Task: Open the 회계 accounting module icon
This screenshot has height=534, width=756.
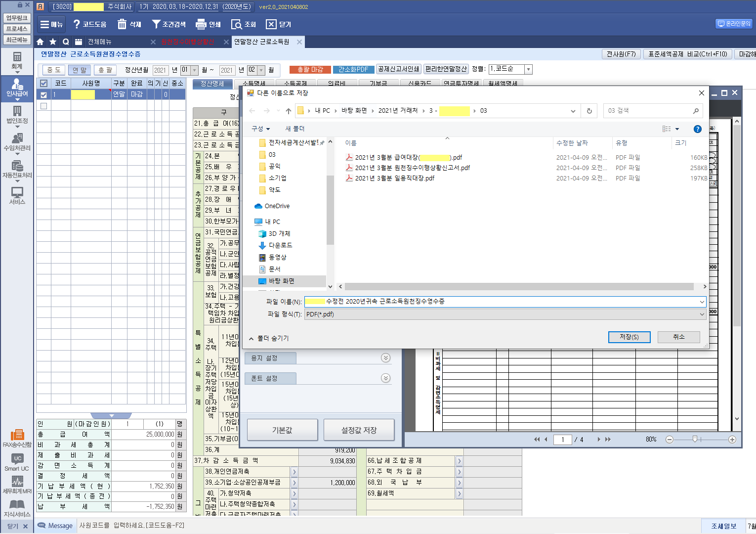Action: click(17, 60)
